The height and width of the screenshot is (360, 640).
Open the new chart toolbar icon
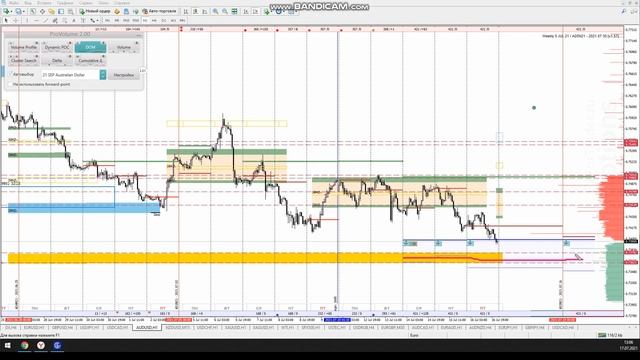click(x=6, y=11)
